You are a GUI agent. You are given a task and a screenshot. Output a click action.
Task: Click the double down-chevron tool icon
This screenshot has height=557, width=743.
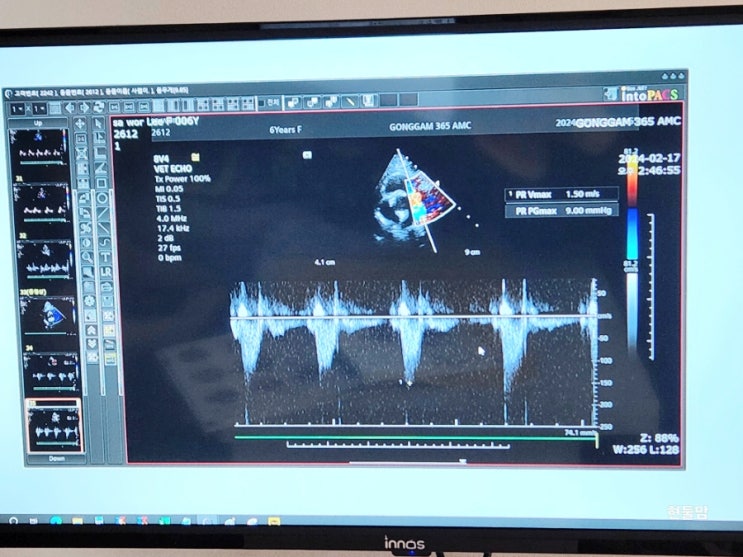92,345
